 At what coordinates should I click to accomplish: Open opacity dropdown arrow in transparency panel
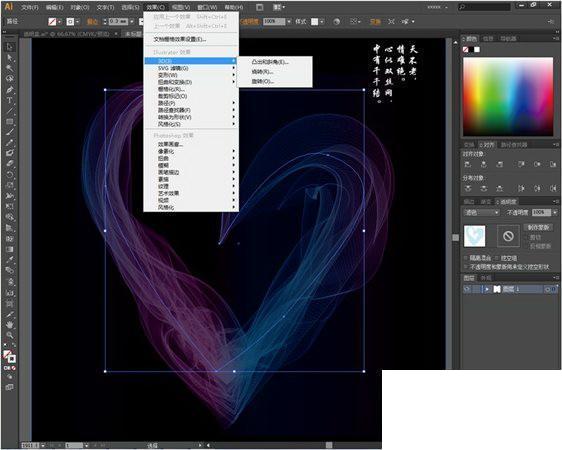click(x=555, y=212)
